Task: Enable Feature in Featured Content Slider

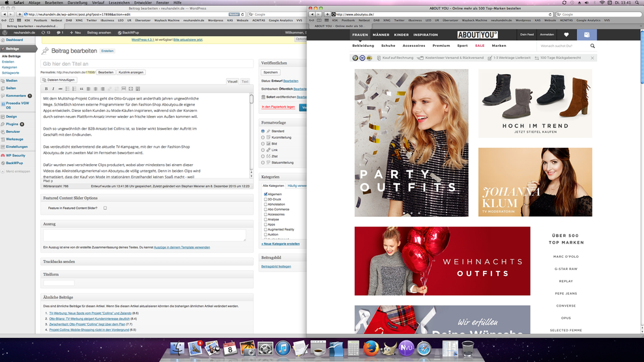Action: [105, 208]
